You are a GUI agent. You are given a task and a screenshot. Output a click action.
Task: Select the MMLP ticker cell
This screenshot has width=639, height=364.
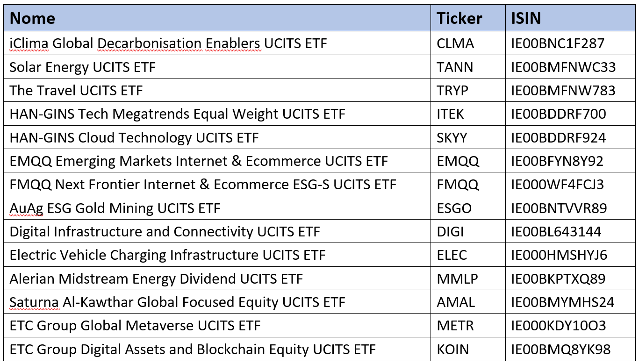[468, 278]
